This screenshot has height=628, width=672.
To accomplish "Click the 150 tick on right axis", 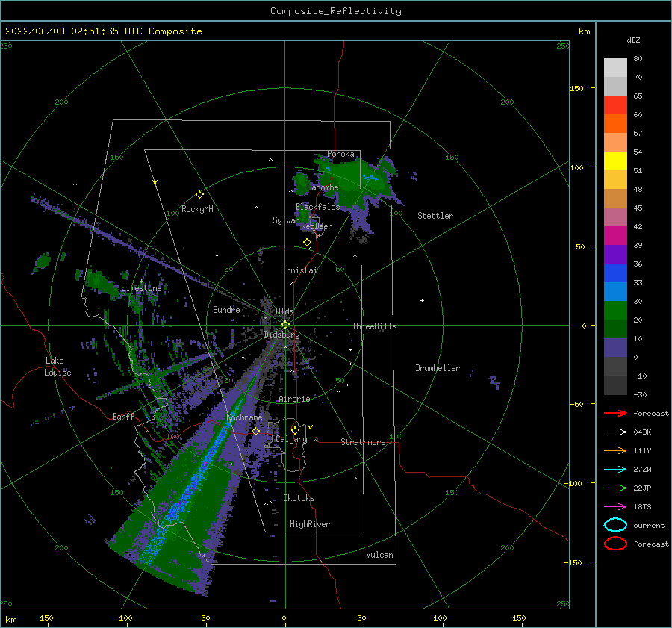I will click(x=576, y=88).
